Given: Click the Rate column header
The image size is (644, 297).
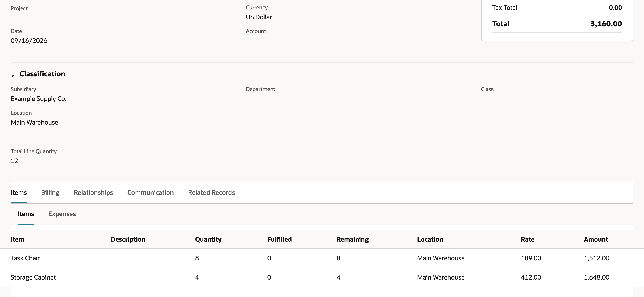Looking at the screenshot, I should coord(527,239).
